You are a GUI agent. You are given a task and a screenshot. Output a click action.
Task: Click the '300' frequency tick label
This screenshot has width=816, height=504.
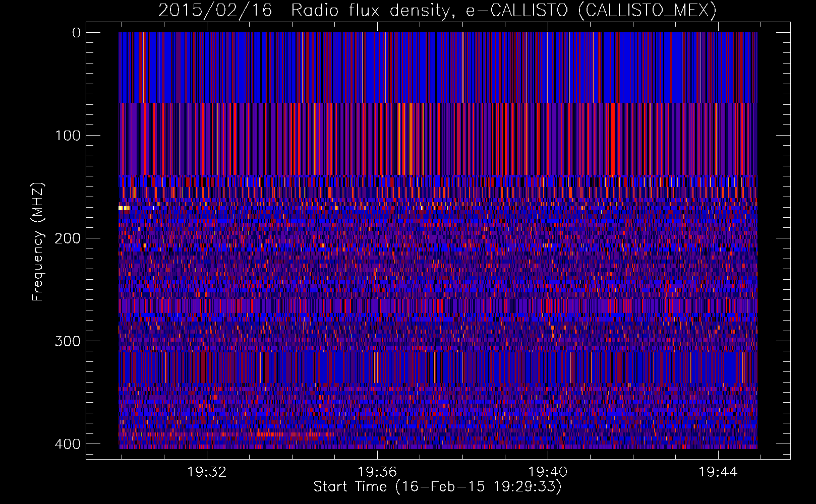(68, 341)
